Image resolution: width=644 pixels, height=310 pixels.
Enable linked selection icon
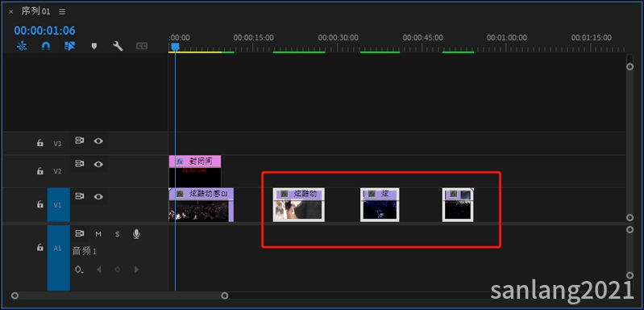pos(70,46)
